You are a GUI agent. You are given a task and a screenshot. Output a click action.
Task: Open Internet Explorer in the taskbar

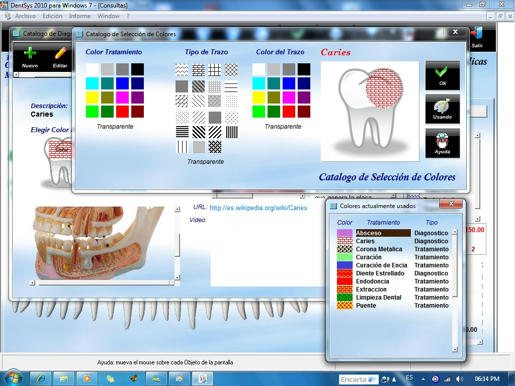40,379
